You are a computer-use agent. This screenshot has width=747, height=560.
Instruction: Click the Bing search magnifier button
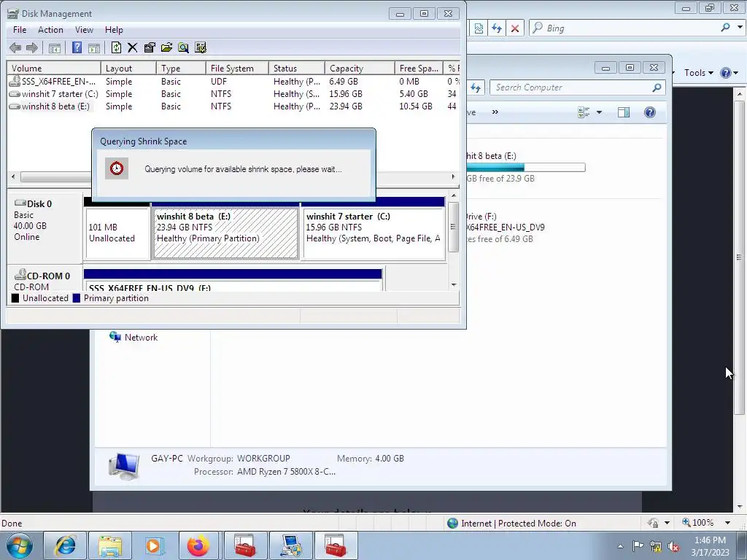(726, 28)
